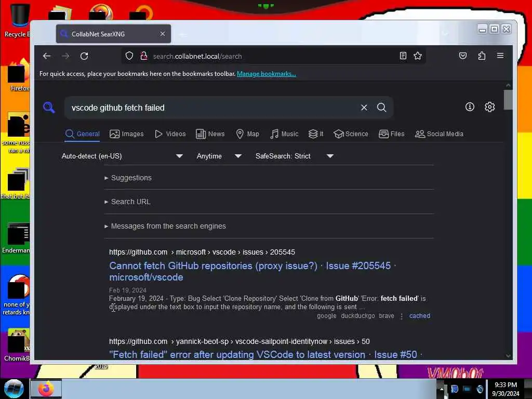Open the shield tracking protection icon

coord(129,56)
